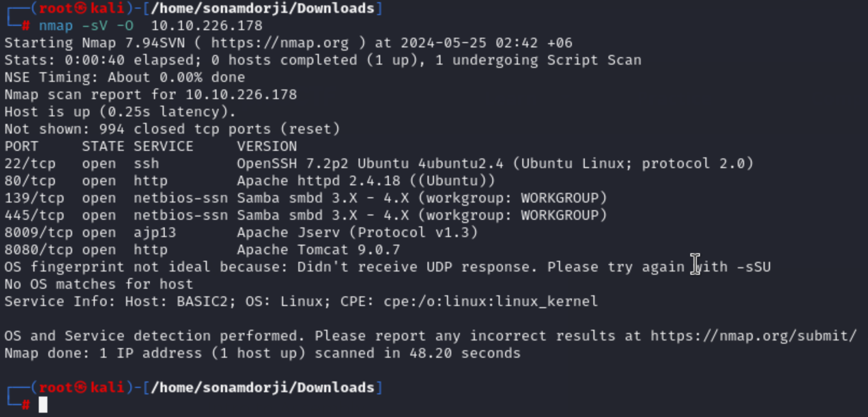Click the Apache Tomcat 9.0.7 version text
Screen dimensions: 868x417
coord(318,249)
